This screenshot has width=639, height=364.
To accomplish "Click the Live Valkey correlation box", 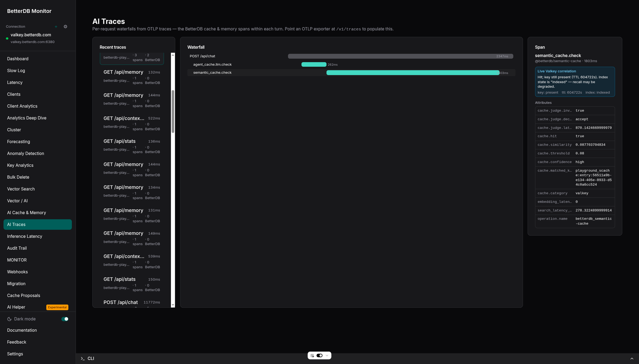I will (x=575, y=82).
